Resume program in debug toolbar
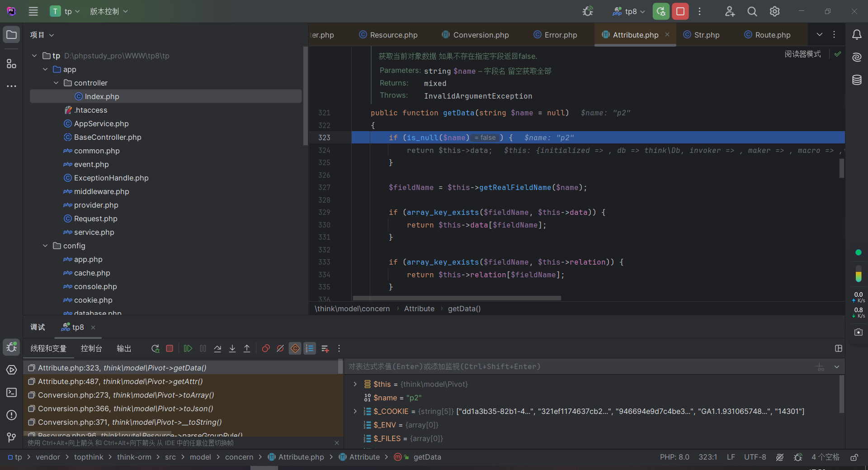The width and height of the screenshot is (868, 470). (x=188, y=348)
